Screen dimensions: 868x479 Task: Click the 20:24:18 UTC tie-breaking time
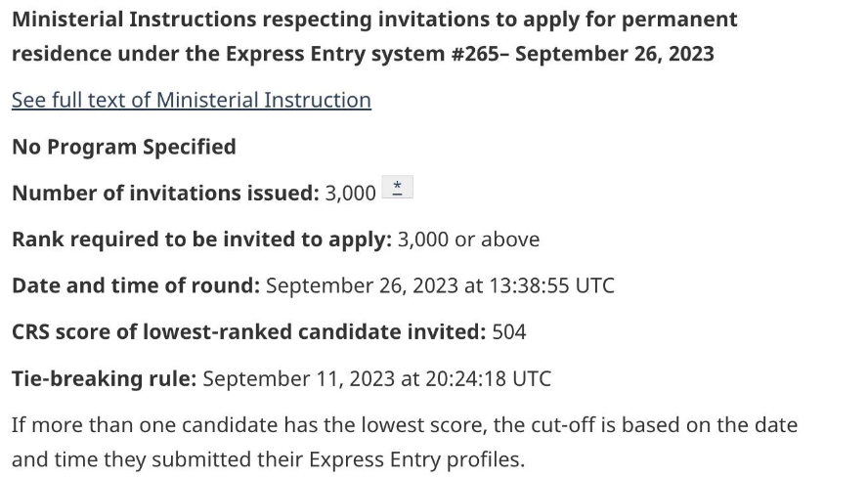[489, 378]
